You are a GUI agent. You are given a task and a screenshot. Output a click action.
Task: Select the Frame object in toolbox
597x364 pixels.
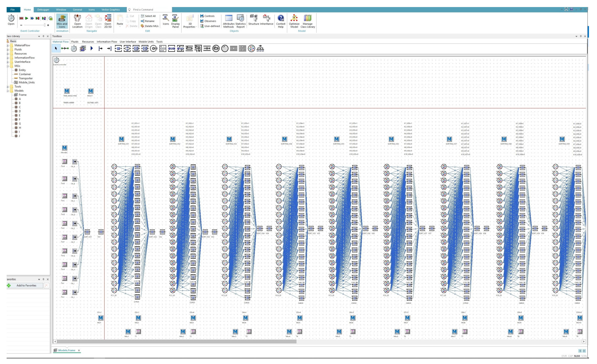click(83, 49)
